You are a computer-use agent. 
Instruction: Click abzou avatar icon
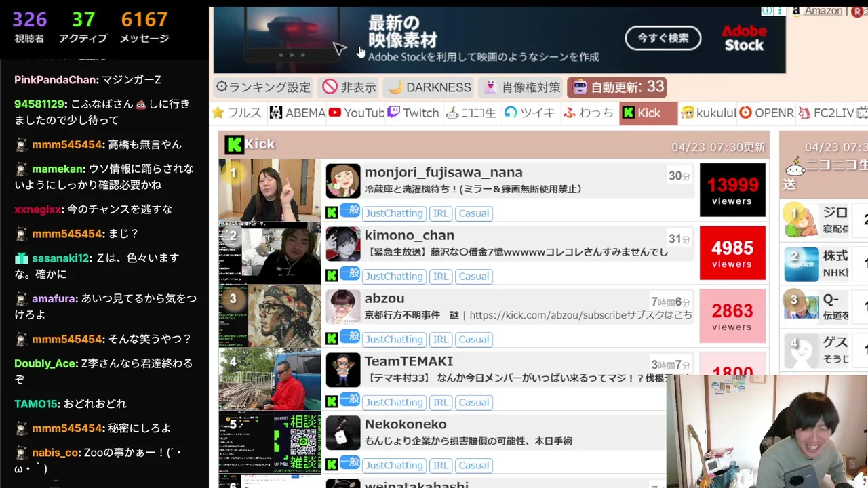[x=343, y=306]
